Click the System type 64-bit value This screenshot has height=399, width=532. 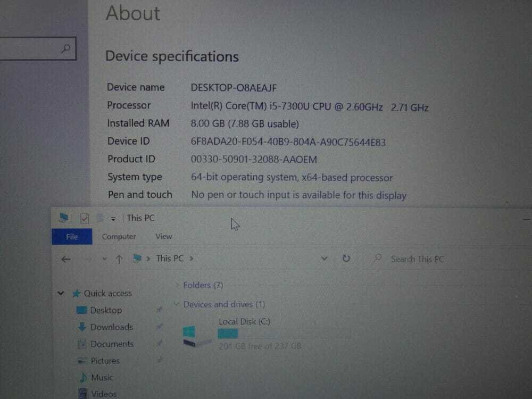click(292, 178)
